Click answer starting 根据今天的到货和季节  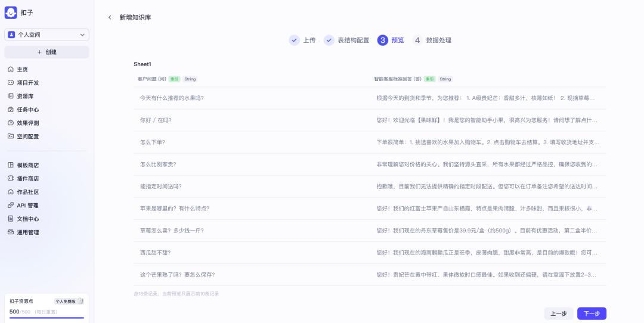(x=485, y=98)
